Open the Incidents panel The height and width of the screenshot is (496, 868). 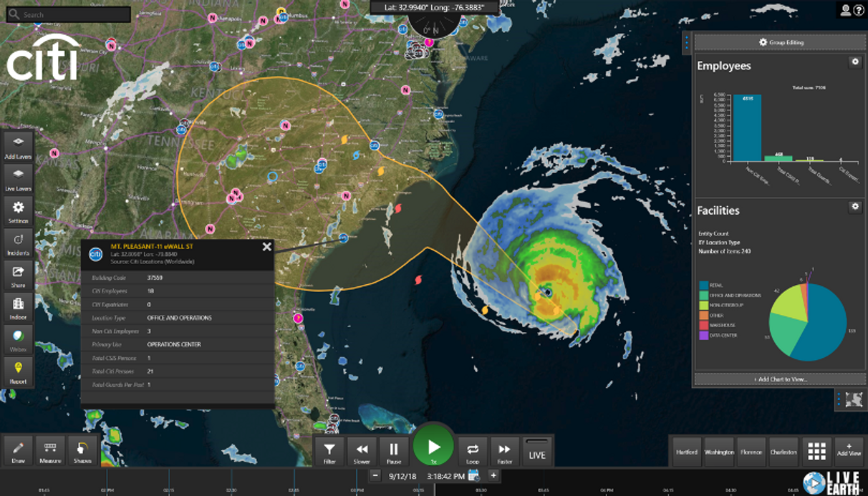tap(17, 241)
